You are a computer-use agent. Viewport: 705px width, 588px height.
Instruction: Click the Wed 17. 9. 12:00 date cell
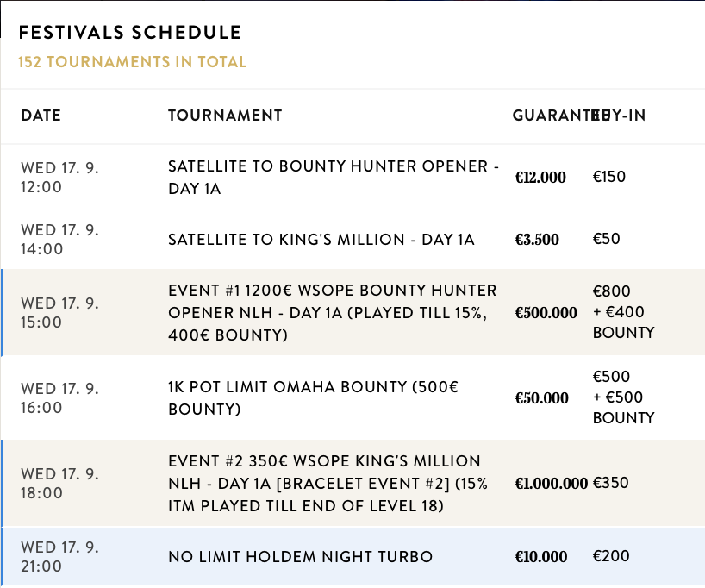60,177
